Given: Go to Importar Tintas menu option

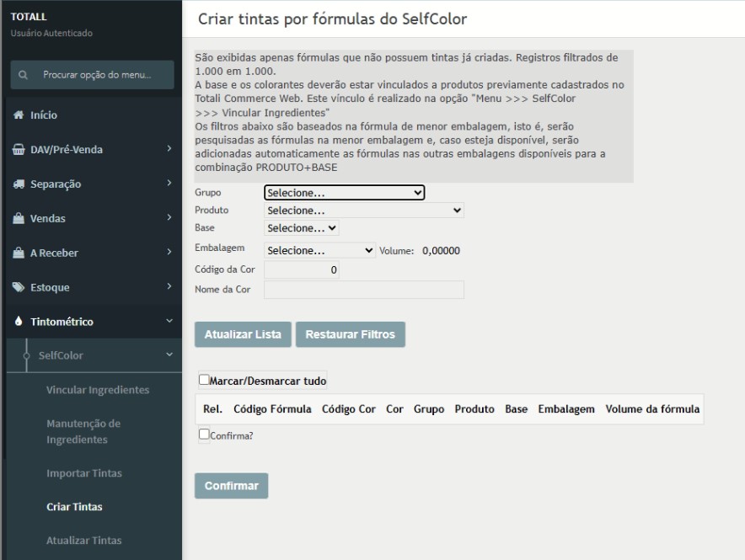Looking at the screenshot, I should tap(84, 473).
